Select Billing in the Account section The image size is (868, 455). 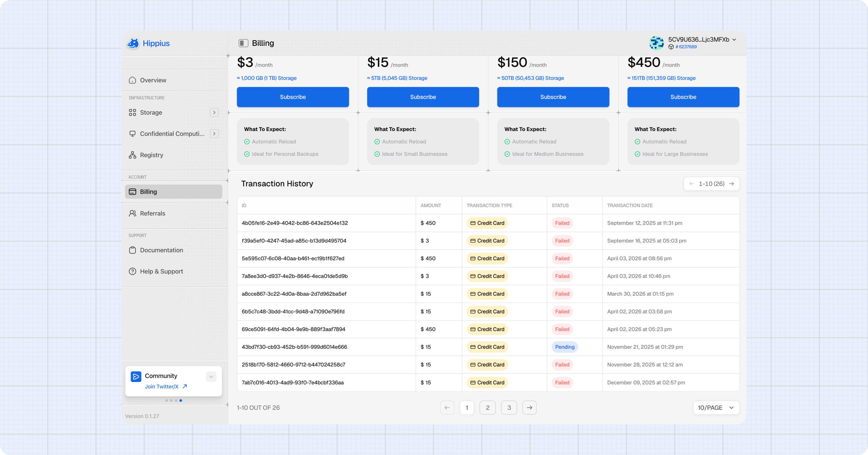(x=174, y=192)
